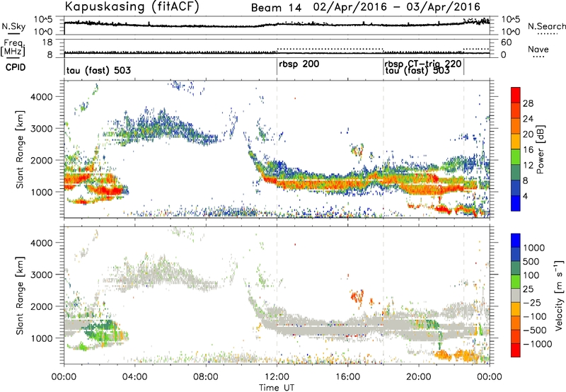The width and height of the screenshot is (566, 392).
Task: Click the 'Kapuskasing (fitACF)' title text
Action: click(132, 7)
